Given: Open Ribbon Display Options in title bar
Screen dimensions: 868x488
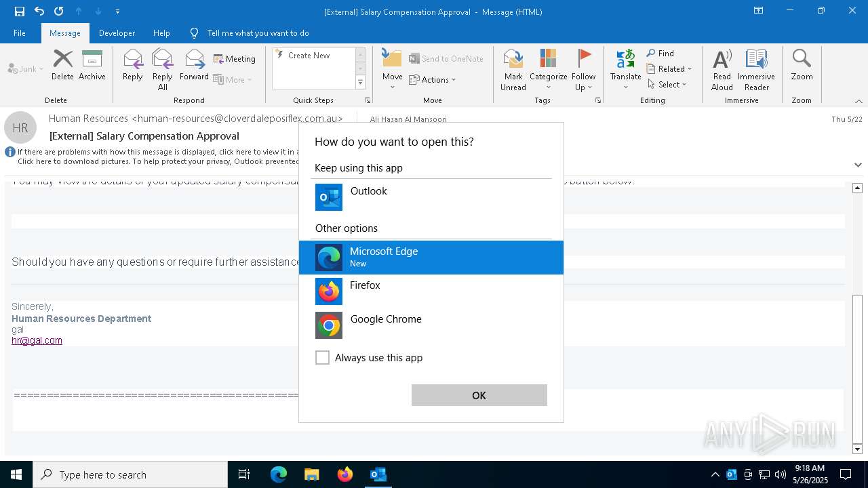Looking at the screenshot, I should tap(758, 11).
